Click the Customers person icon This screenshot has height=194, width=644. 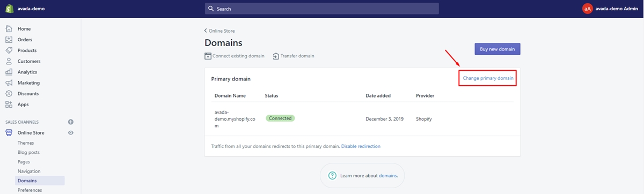[9, 61]
